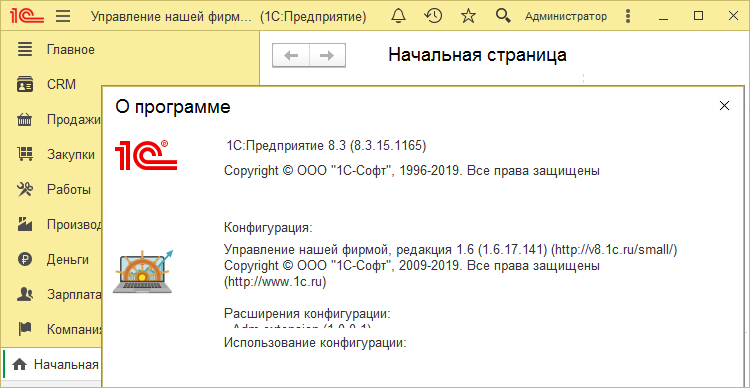Viewport: 750px width, 388px height.
Task: Click the CRM contact card icon
Action: 24,85
